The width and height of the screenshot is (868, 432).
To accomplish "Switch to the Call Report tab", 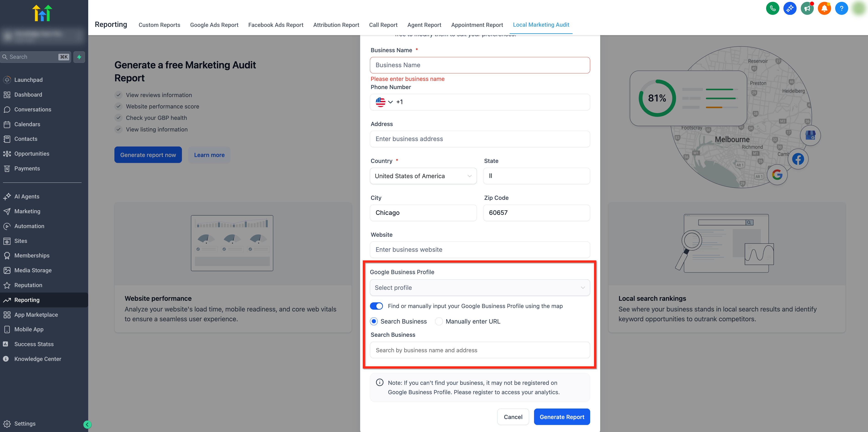I will tap(383, 25).
